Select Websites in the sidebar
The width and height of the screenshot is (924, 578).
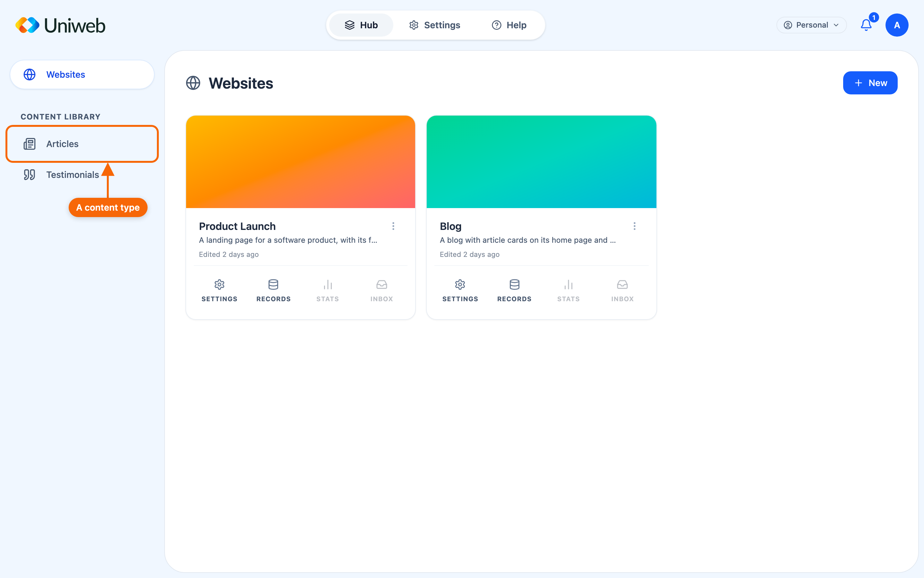82,74
